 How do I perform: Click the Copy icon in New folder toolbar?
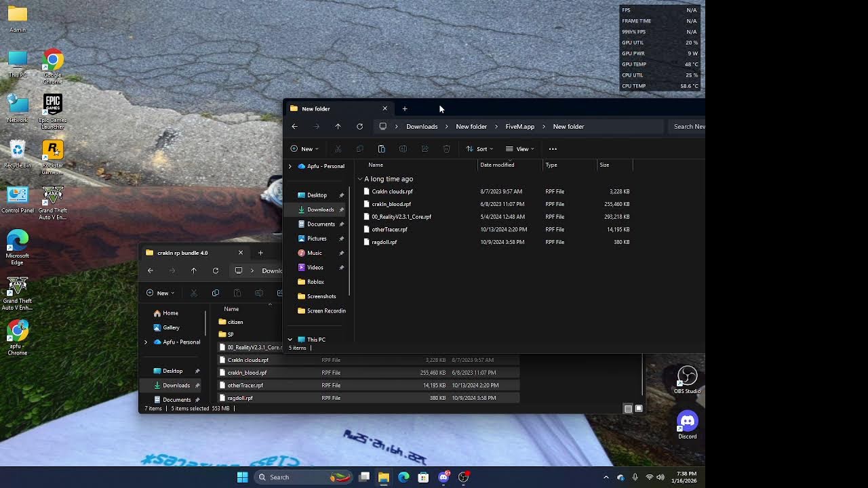click(x=359, y=149)
